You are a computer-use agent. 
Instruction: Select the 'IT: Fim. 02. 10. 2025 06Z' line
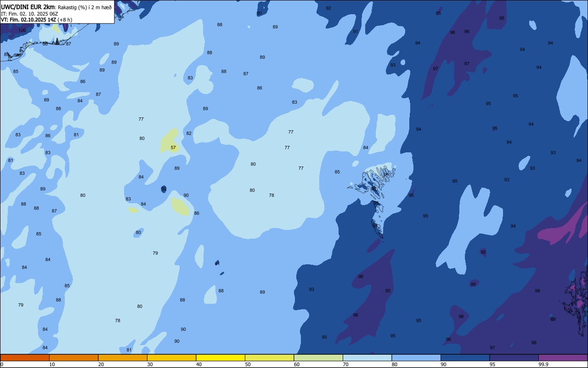tap(29, 14)
